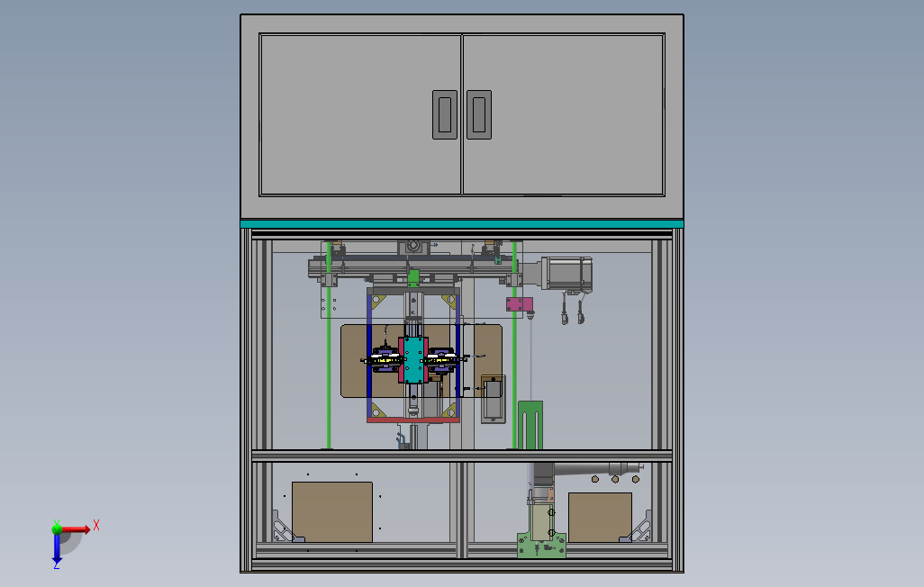Select the right green vertical guide rod

tap(514, 346)
